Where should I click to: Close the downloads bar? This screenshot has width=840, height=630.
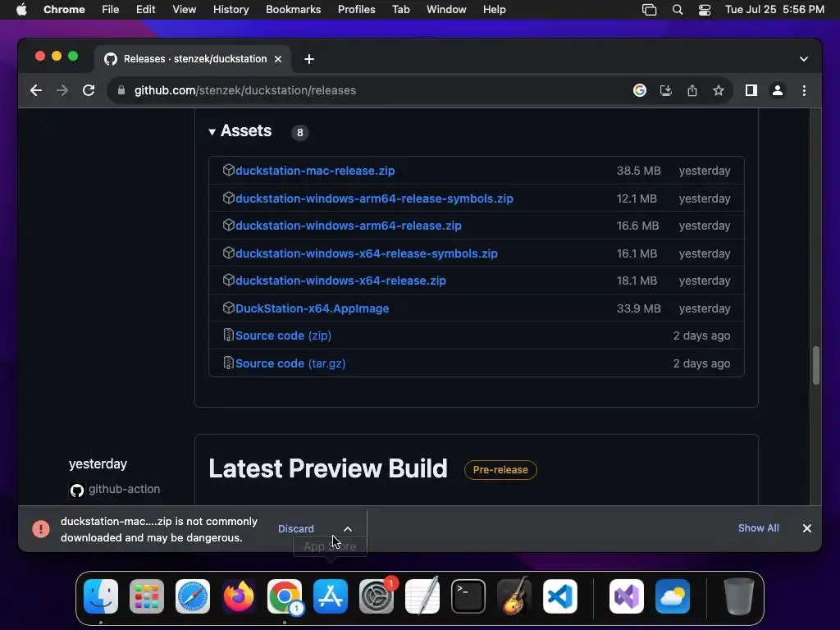pos(807,528)
